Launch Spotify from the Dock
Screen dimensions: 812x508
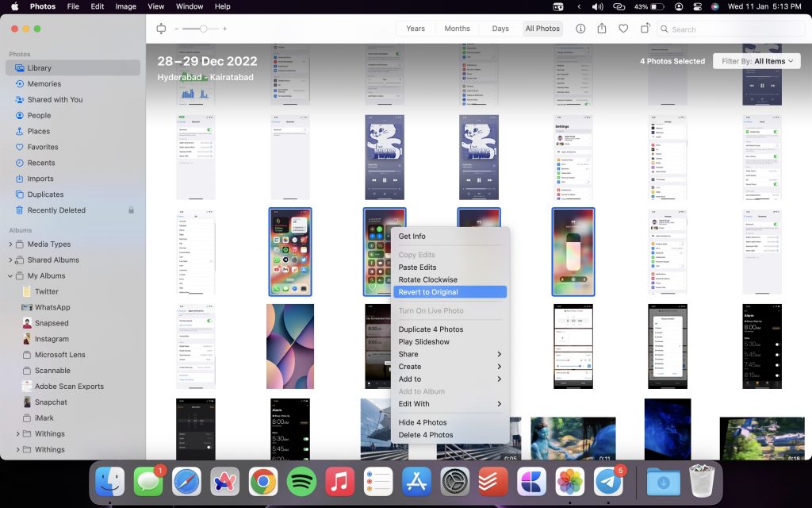tap(301, 481)
